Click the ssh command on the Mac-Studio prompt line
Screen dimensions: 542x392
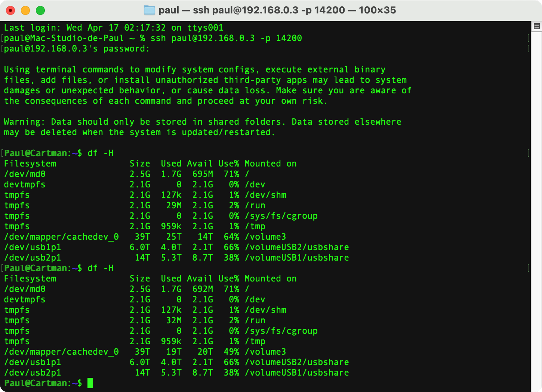coord(226,38)
